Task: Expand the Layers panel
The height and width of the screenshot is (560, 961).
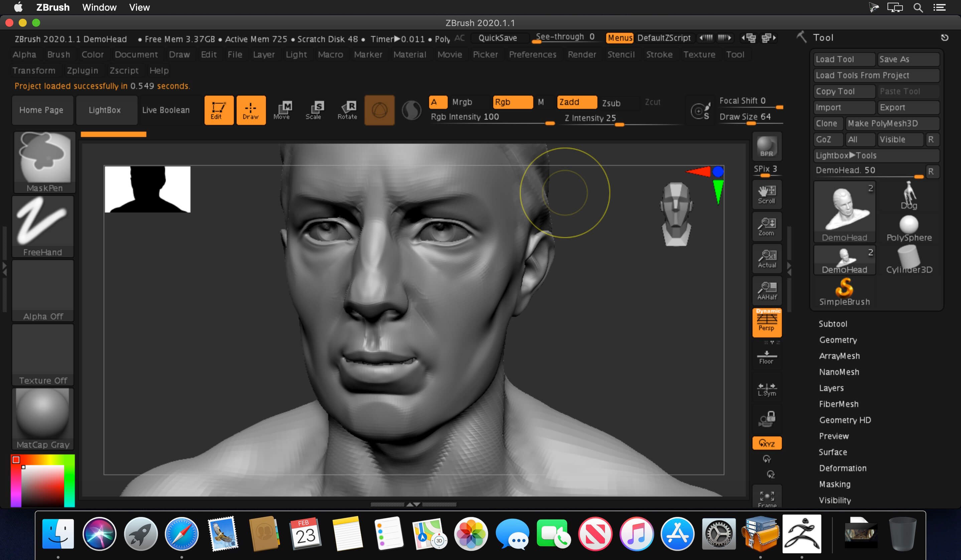Action: [x=830, y=387]
